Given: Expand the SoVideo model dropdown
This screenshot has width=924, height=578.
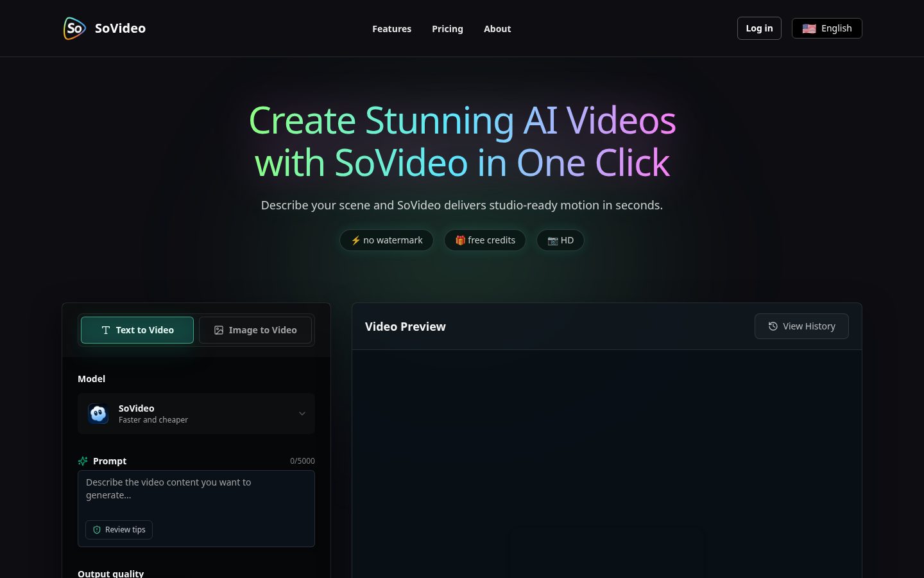Looking at the screenshot, I should click(196, 414).
